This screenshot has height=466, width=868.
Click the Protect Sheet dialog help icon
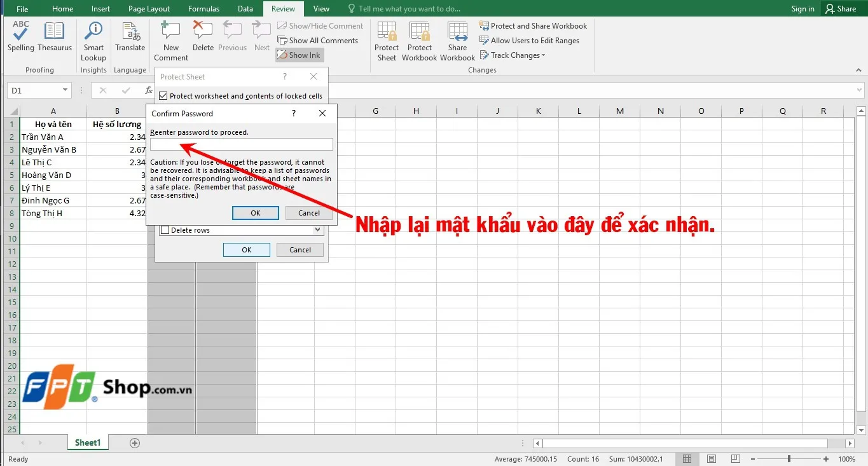[x=285, y=76]
